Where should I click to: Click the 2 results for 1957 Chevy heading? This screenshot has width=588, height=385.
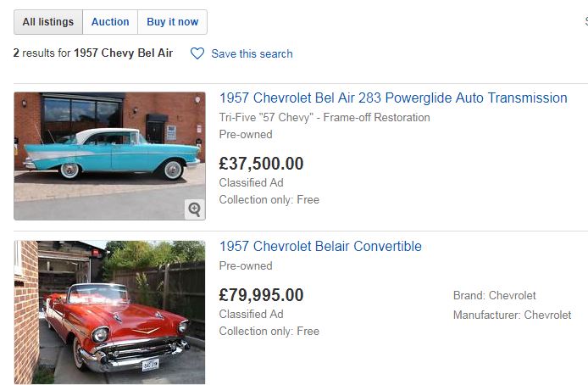point(93,53)
